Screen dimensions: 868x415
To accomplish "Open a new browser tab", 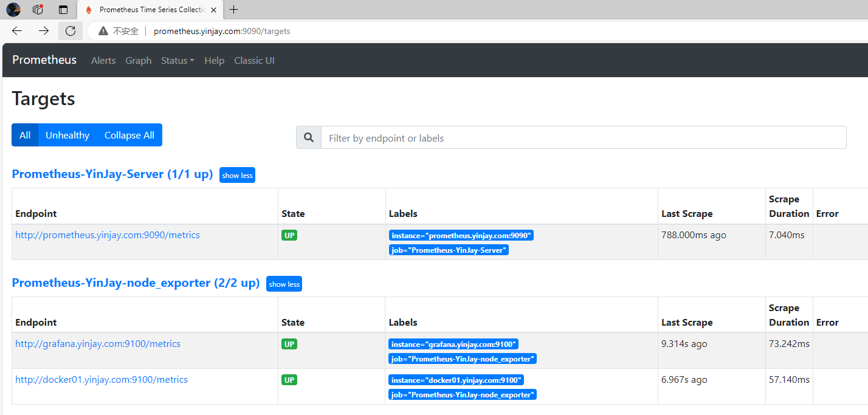I will coord(234,9).
